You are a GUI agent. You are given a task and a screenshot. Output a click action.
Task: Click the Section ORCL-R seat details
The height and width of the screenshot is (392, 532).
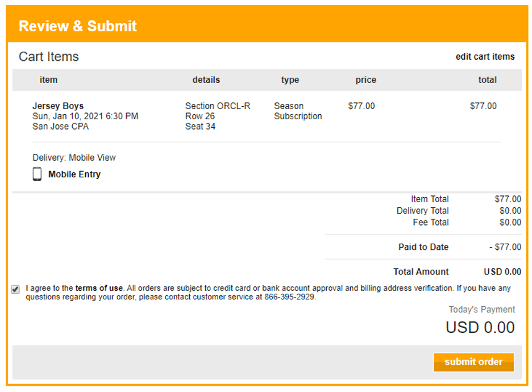click(x=218, y=116)
